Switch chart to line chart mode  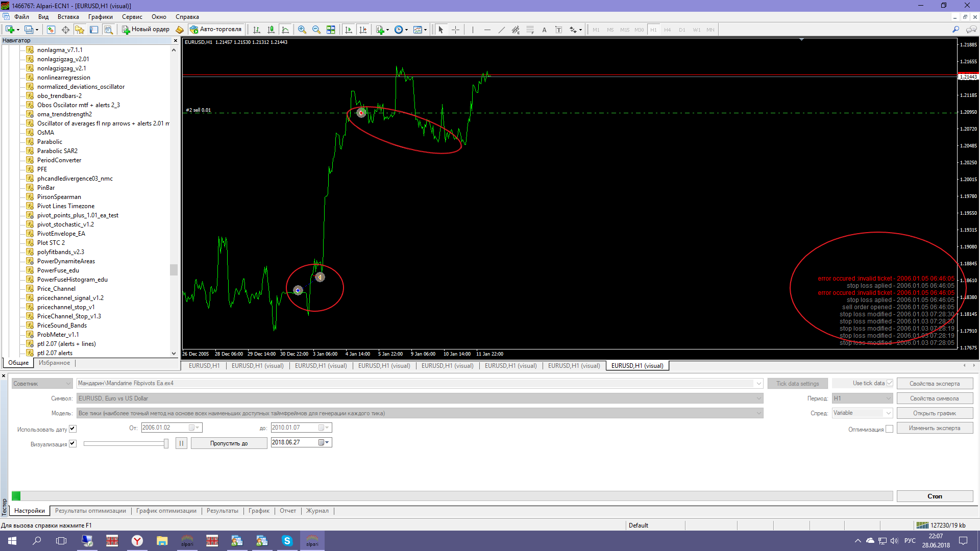(x=285, y=30)
